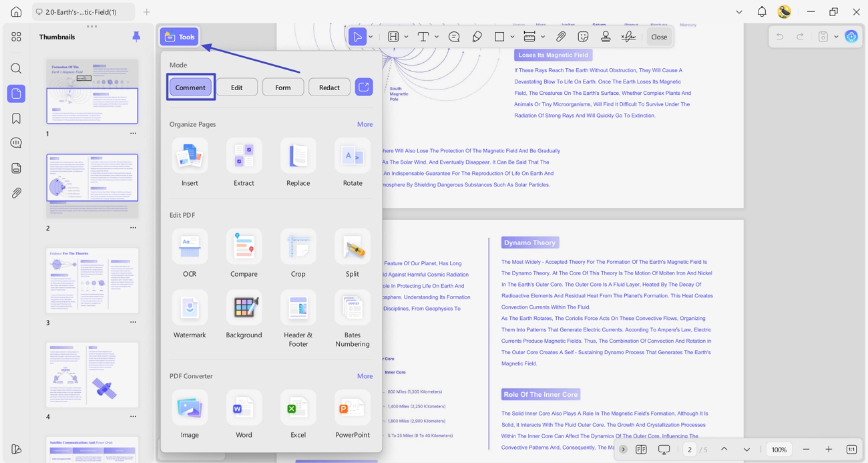The height and width of the screenshot is (463, 868).
Task: Open the UPDF AI assistant icon
Action: point(851,37)
